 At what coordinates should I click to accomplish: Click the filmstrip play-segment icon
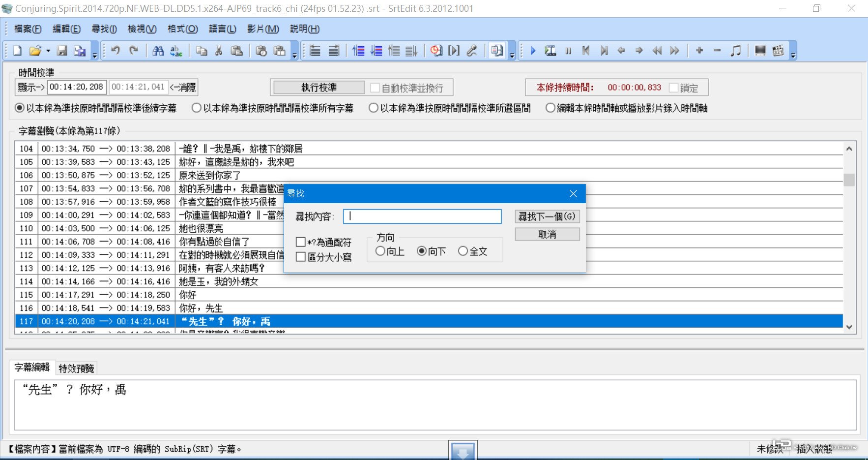pos(550,51)
